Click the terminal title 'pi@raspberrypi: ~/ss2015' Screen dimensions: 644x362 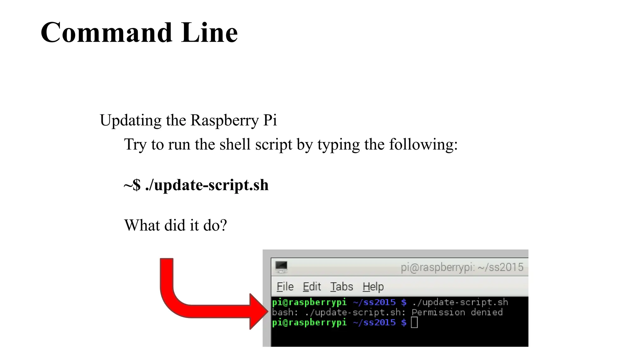[x=462, y=267]
